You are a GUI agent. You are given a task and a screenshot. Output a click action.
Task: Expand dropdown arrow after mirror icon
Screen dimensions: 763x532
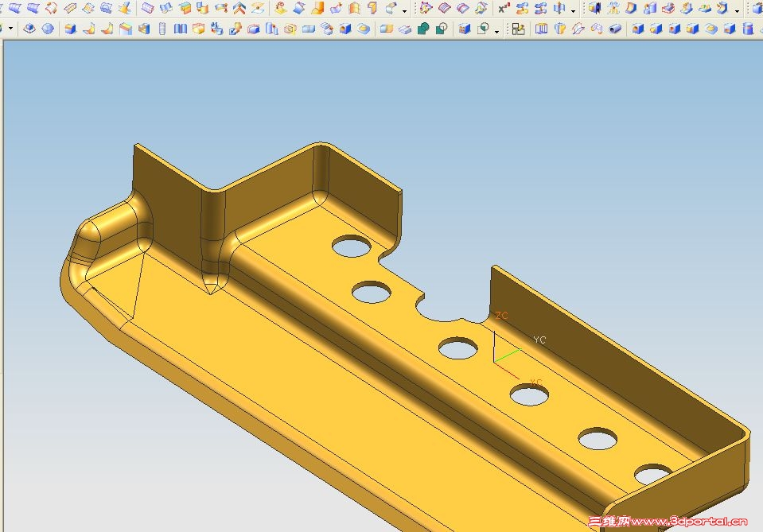(x=573, y=11)
